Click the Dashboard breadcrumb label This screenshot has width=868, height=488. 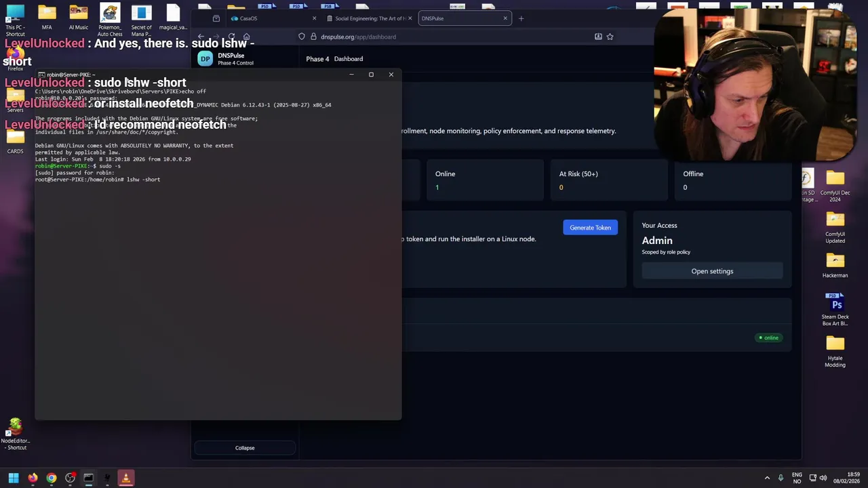point(349,59)
